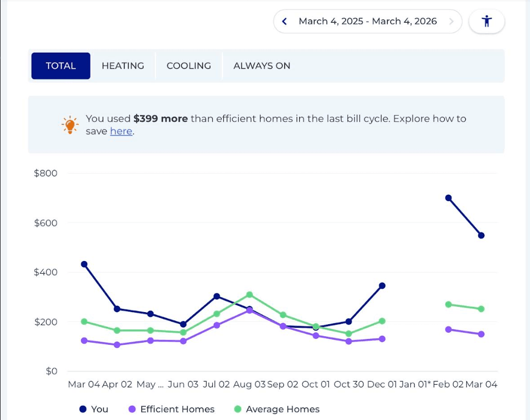Click the You data point at Feb 02

point(448,198)
